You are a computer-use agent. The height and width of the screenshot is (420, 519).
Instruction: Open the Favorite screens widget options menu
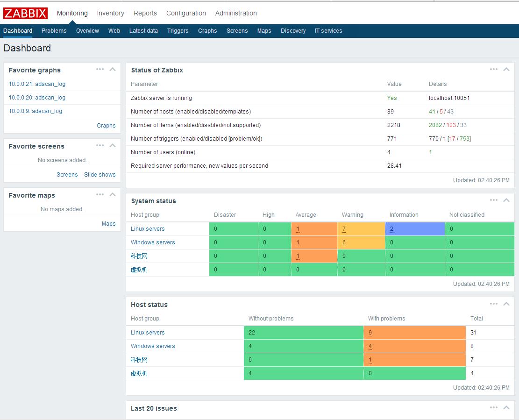[100, 145]
